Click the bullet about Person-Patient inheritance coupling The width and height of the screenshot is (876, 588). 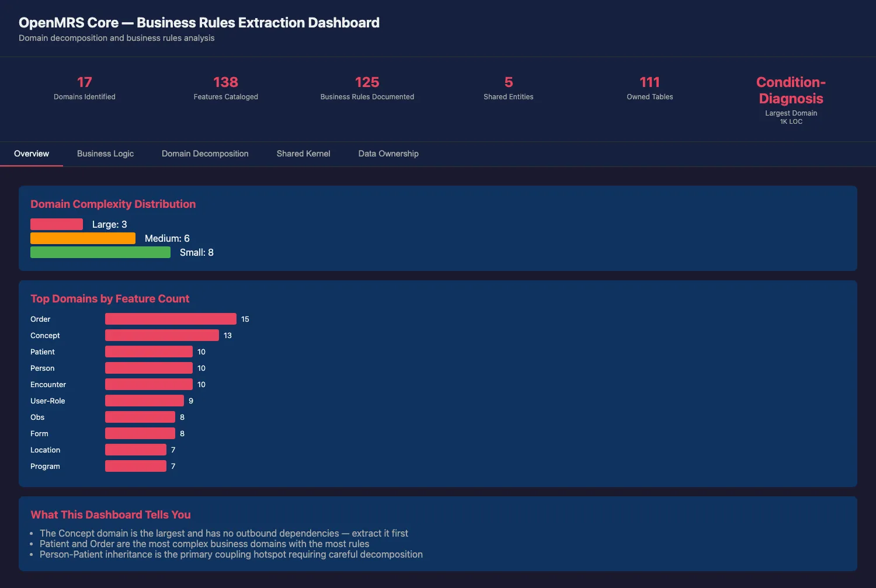[x=231, y=554]
